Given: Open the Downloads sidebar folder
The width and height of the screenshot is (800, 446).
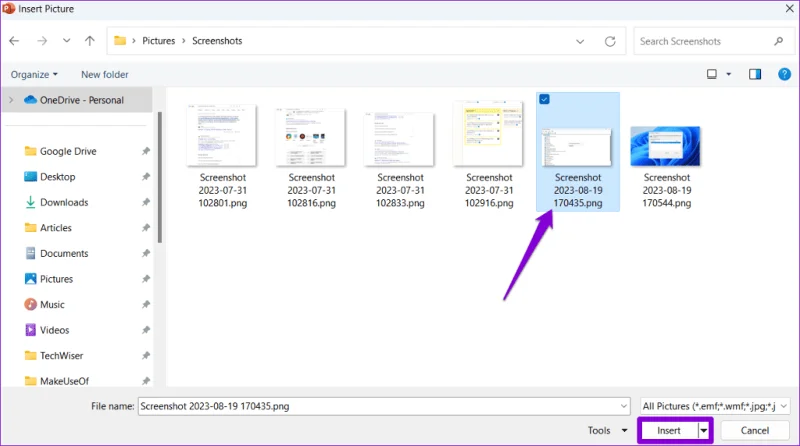Looking at the screenshot, I should point(64,202).
